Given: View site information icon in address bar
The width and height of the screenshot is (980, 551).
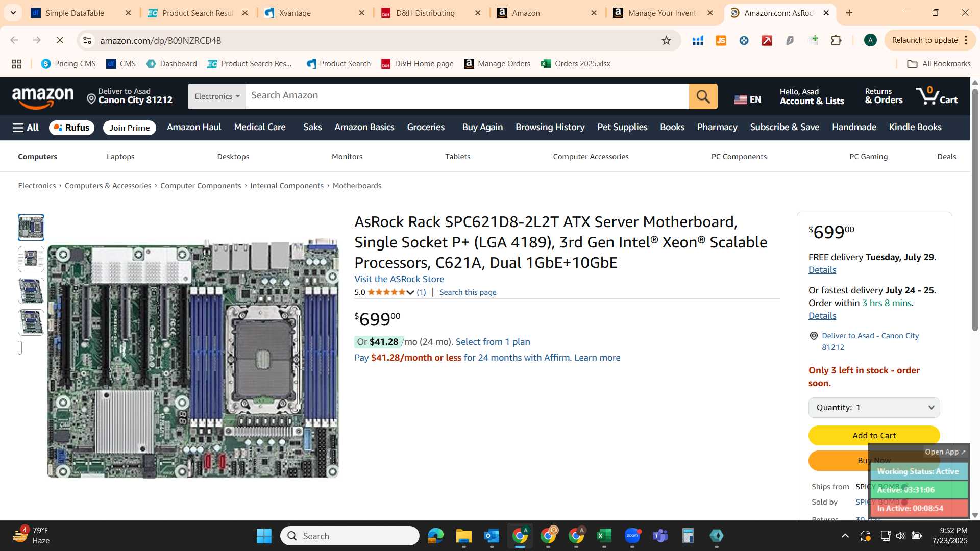Looking at the screenshot, I should (x=87, y=40).
